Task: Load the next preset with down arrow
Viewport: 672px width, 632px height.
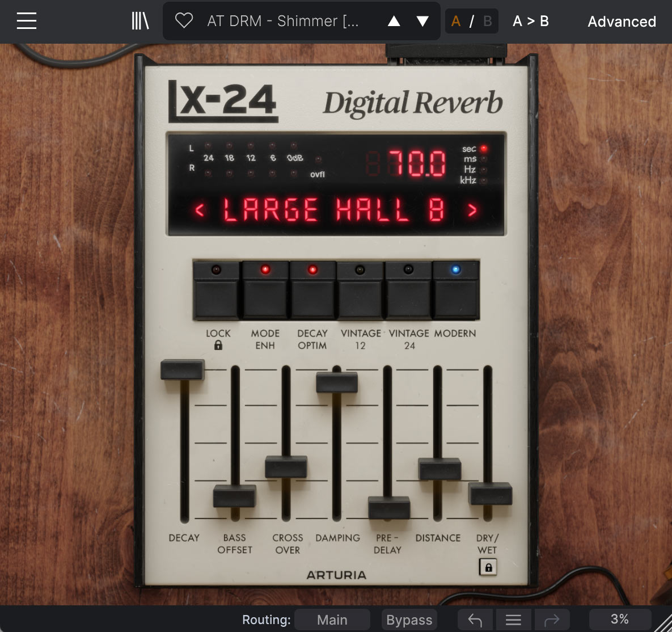Action: click(x=422, y=21)
